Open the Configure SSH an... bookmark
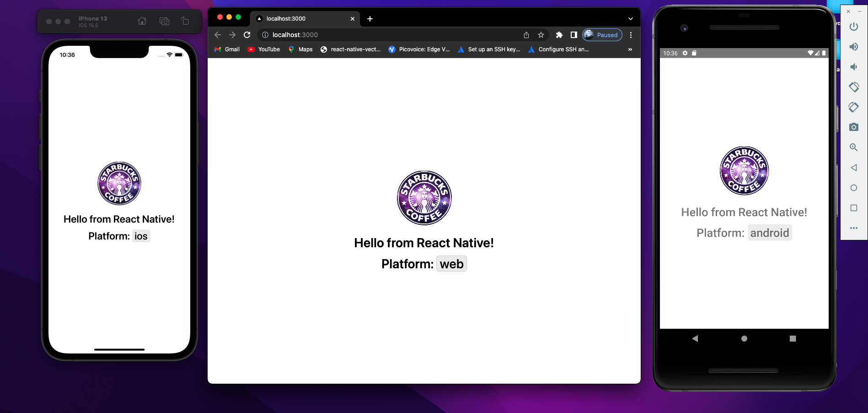 tap(559, 49)
